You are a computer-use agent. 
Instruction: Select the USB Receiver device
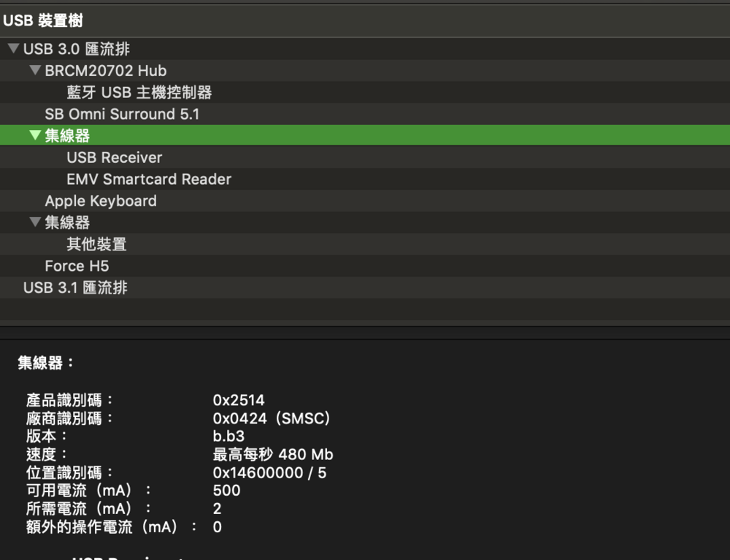tap(114, 158)
